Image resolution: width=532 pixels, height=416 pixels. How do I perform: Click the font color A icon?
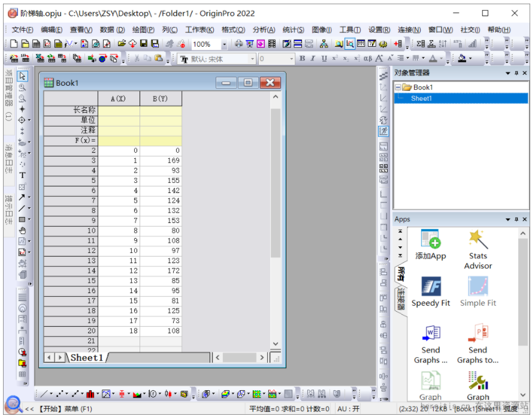coord(433,58)
